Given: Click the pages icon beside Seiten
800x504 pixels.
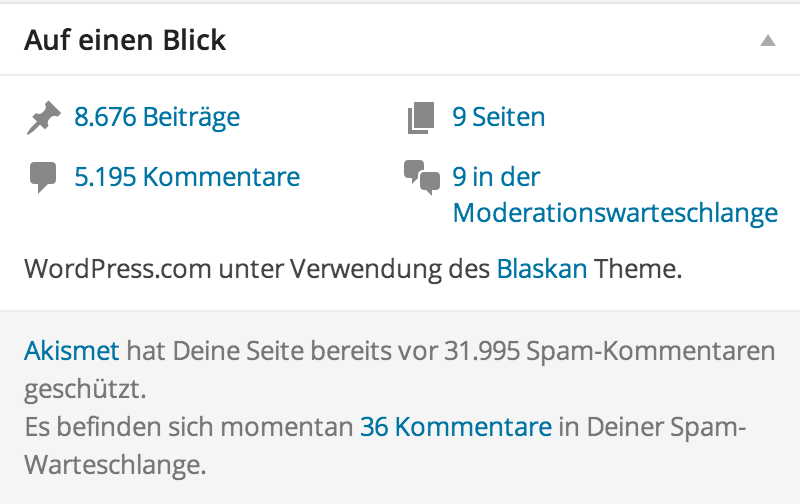Looking at the screenshot, I should coord(422,119).
